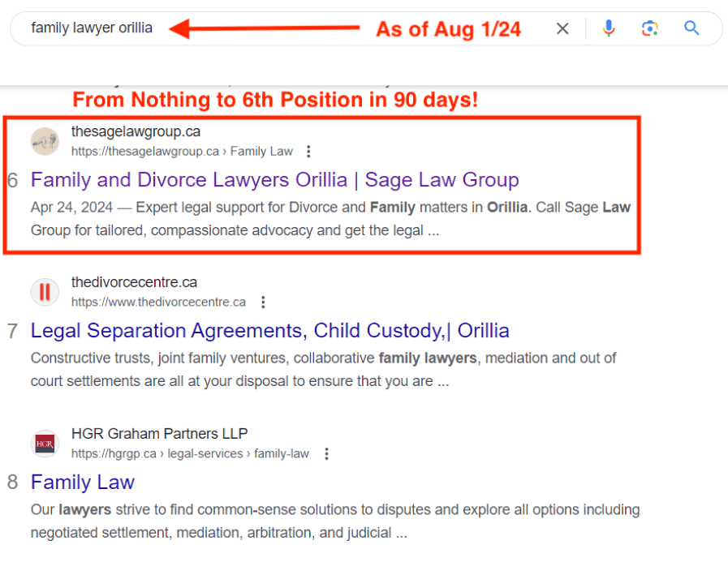Open more options for thedivorcecentre.ca result

262,302
